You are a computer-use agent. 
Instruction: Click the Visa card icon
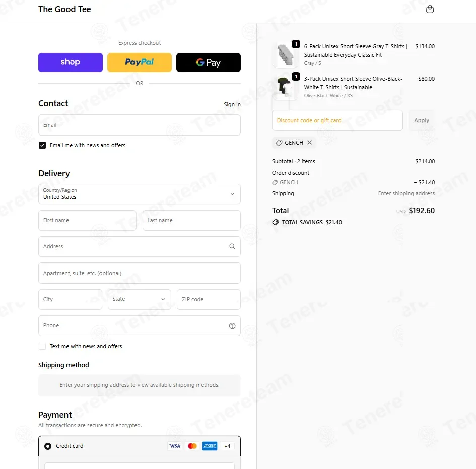175,446
